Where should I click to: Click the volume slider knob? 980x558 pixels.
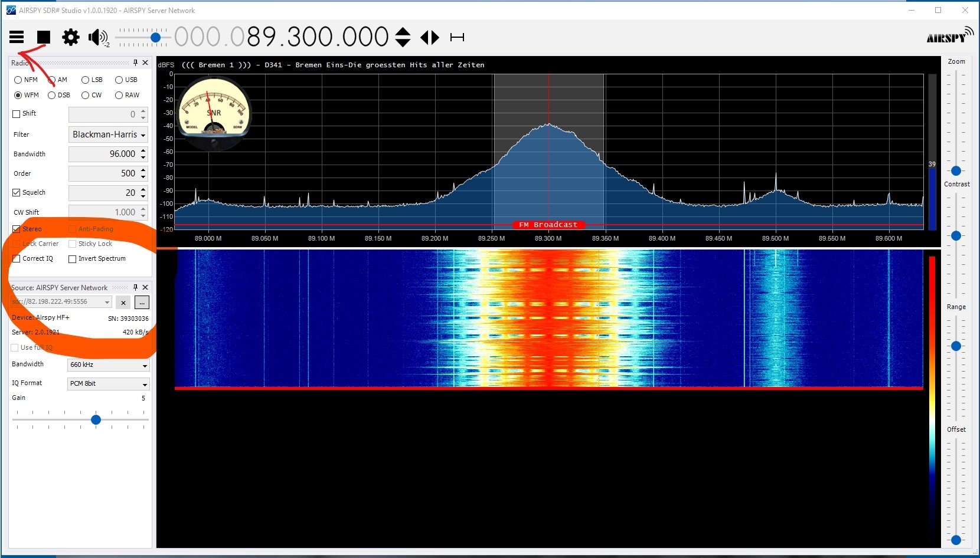156,37
